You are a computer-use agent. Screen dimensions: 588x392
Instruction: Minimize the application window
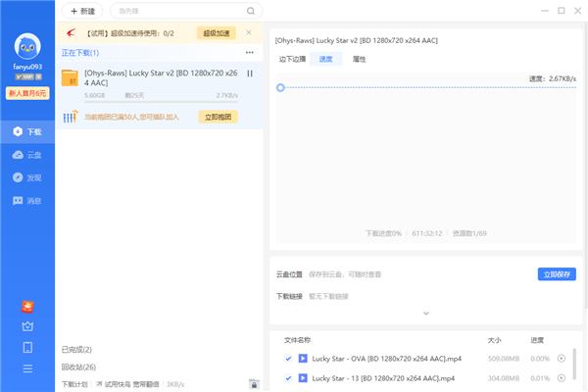(x=545, y=11)
